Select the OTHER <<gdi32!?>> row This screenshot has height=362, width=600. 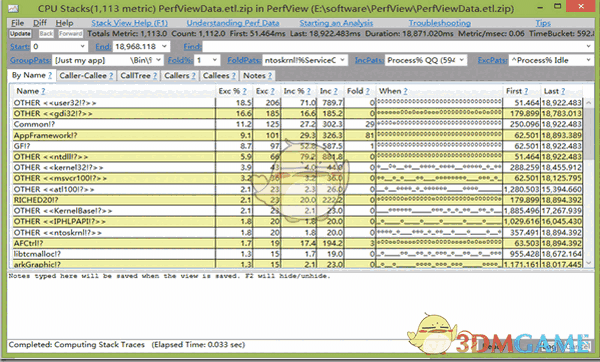tap(298, 113)
